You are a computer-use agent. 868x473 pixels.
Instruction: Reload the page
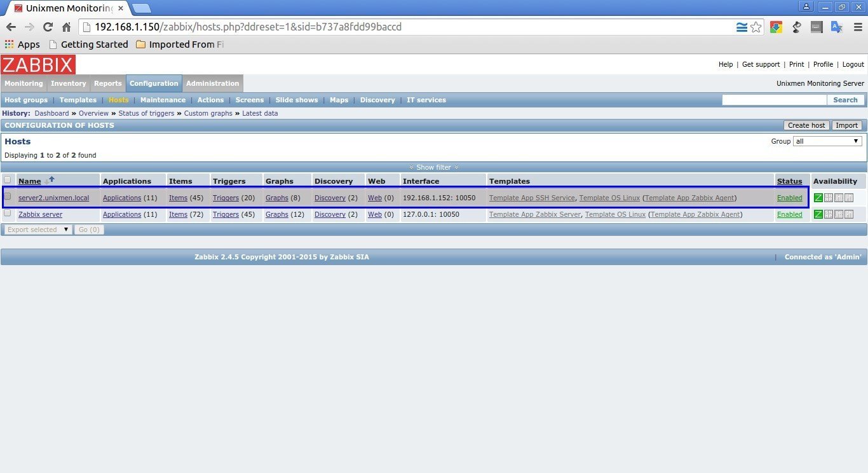[x=48, y=27]
